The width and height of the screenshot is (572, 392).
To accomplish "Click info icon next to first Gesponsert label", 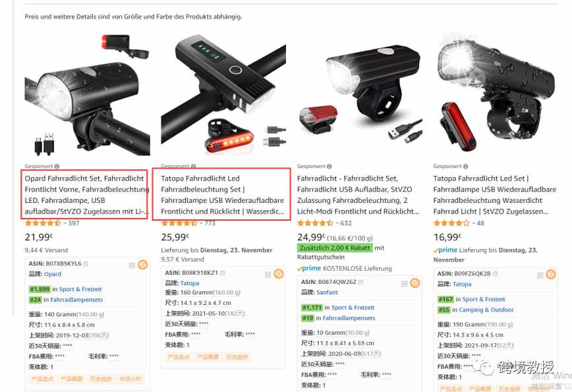I will [57, 166].
